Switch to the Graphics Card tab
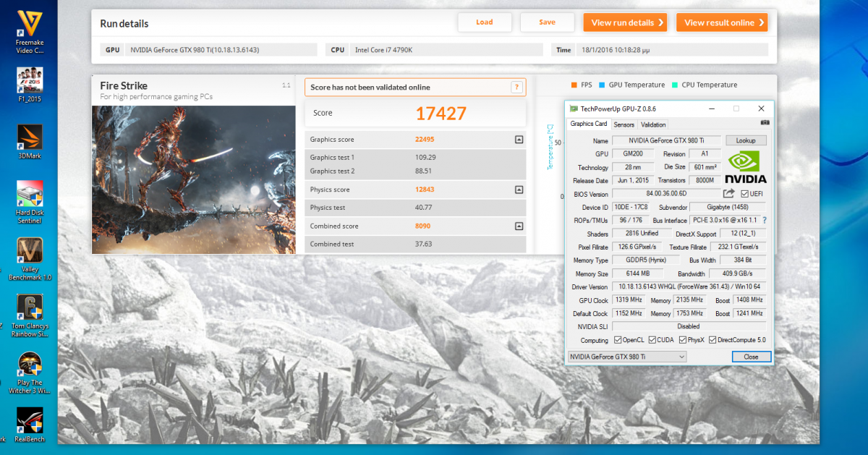The image size is (868, 455). 589,124
